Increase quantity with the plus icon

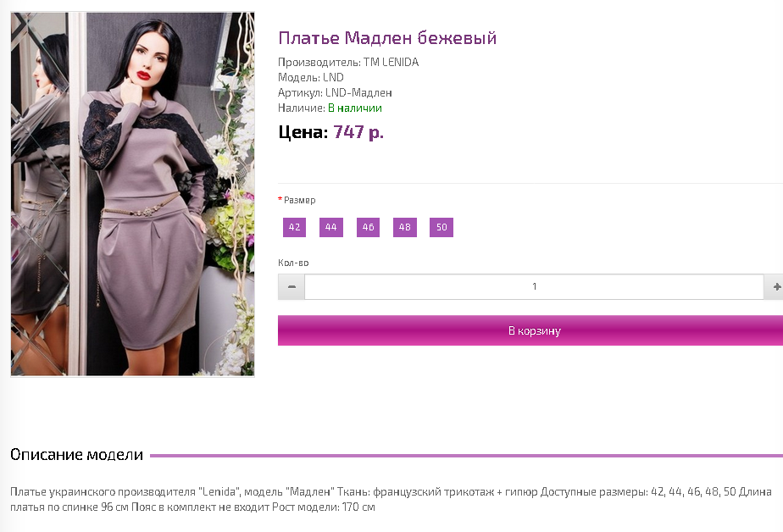coord(775,286)
